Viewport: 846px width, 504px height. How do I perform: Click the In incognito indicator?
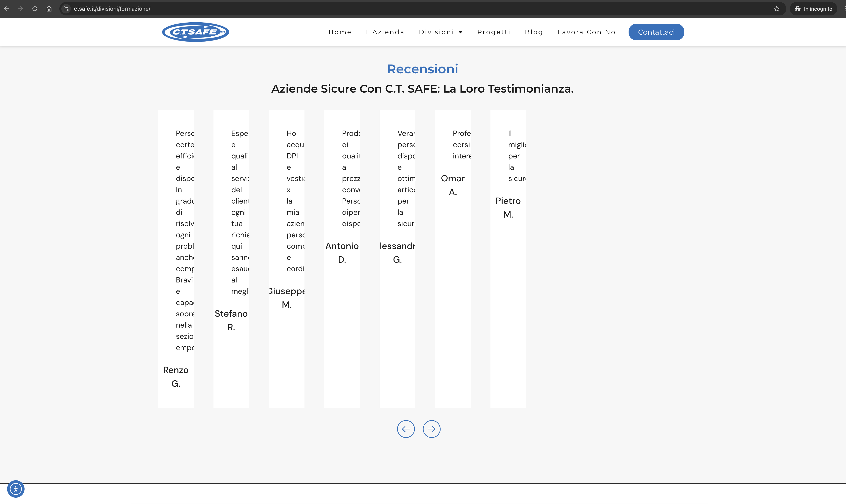click(813, 9)
